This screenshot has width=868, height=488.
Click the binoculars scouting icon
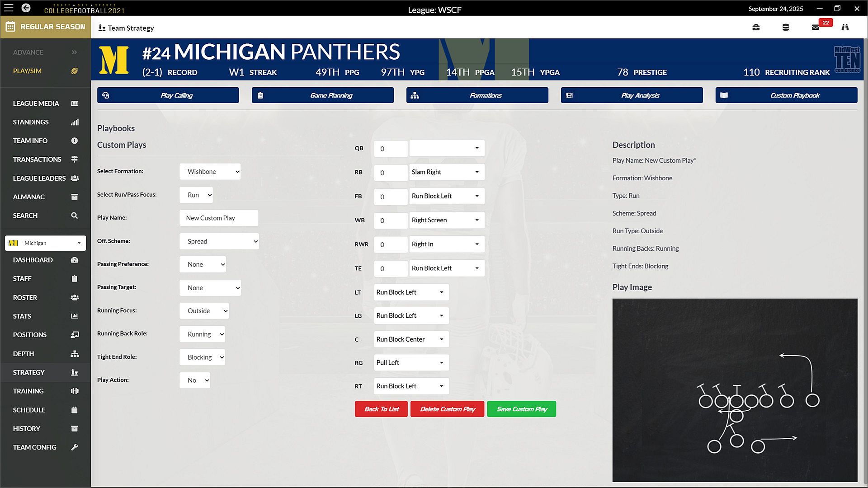845,28
